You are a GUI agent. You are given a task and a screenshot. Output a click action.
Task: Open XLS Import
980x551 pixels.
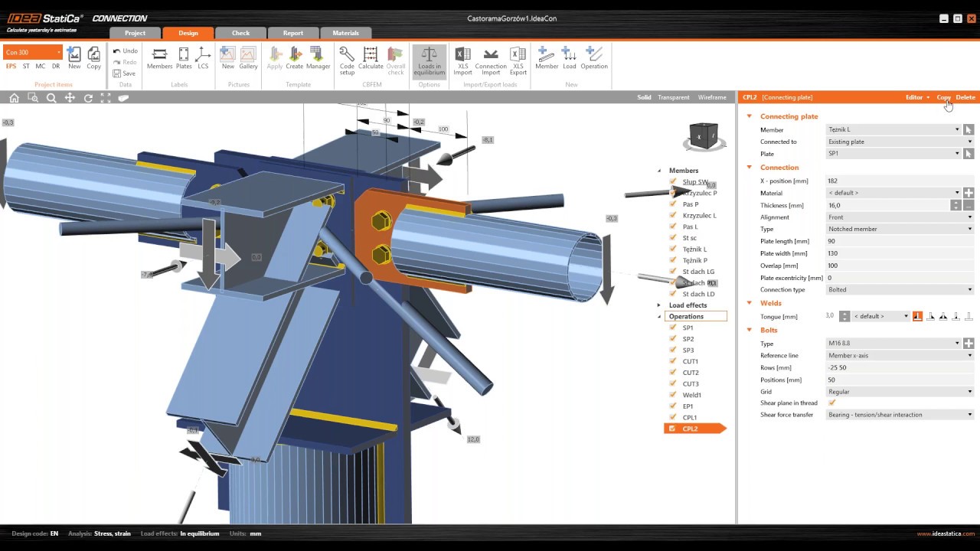462,60
